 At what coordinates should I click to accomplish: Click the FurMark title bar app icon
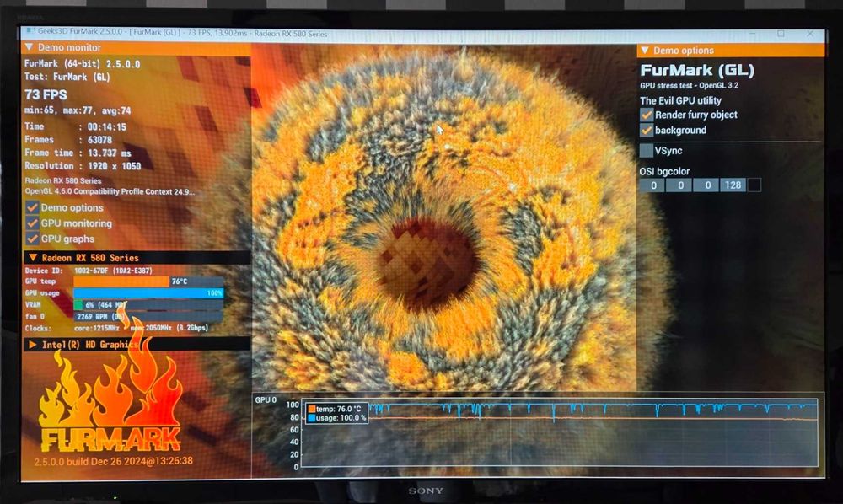[30, 32]
